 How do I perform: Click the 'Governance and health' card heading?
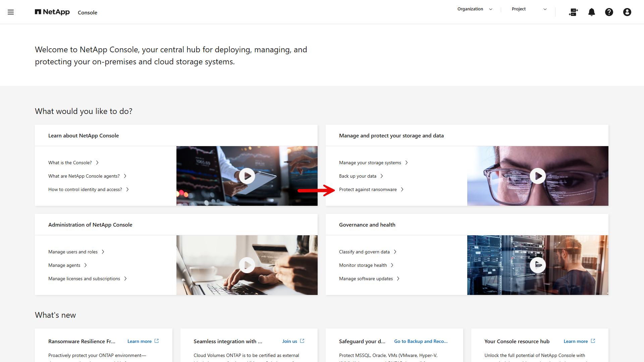367,225
